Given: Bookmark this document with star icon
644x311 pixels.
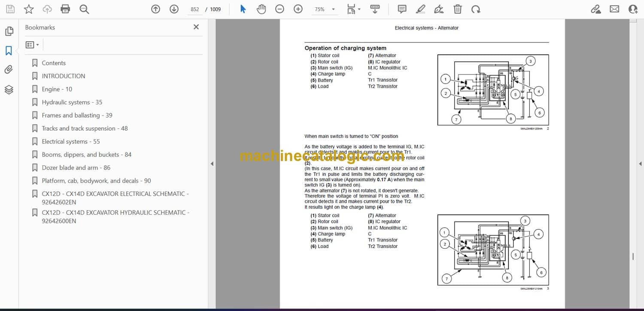Looking at the screenshot, I should click(x=29, y=9).
